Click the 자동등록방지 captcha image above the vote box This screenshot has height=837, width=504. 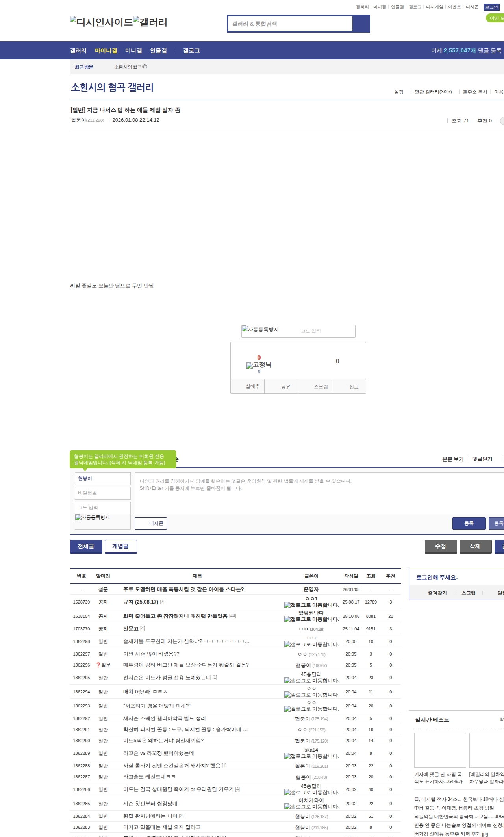[260, 330]
